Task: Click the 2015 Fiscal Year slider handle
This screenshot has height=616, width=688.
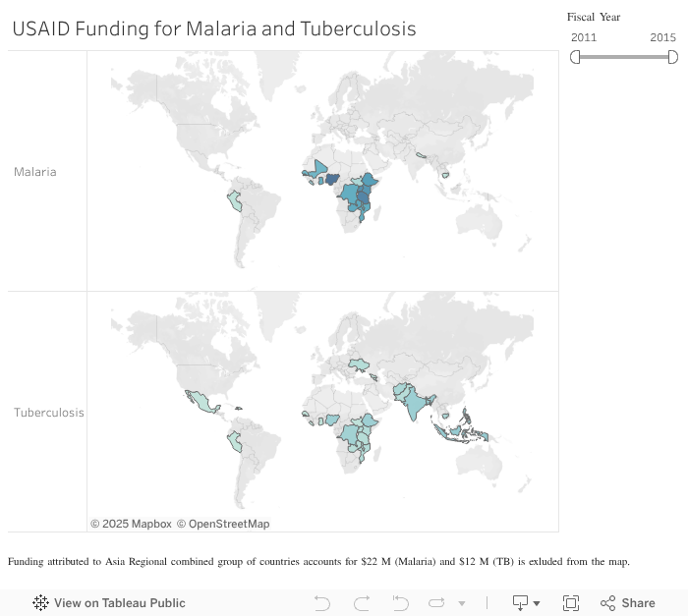Action: pyautogui.click(x=673, y=57)
